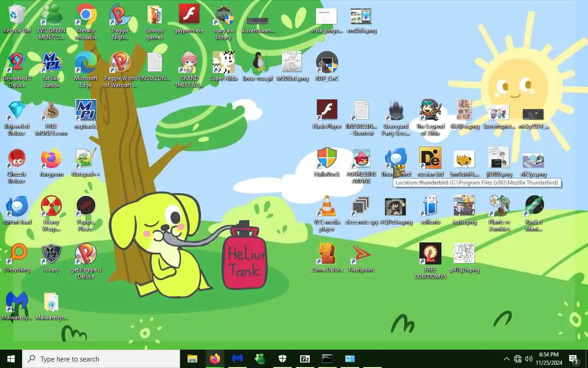Open Graveyard Party Scre... shortcut
Screen dimensions: 588x368
pos(396,118)
